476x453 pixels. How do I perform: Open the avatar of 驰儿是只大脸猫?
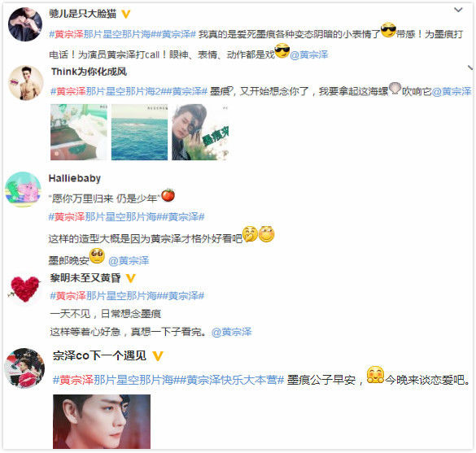[x=25, y=24]
